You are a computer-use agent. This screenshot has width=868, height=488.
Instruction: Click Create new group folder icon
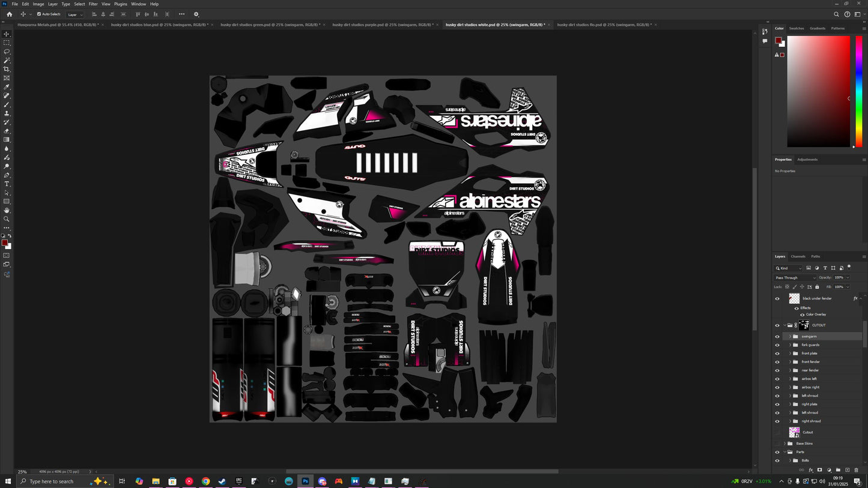click(838, 470)
